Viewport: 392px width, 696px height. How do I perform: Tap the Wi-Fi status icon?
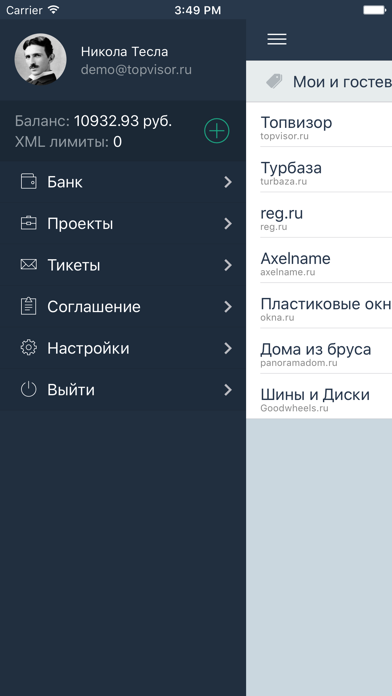coord(54,10)
